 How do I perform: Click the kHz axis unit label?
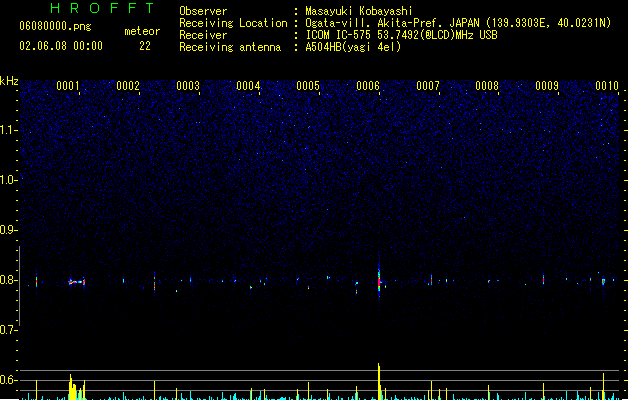9,81
